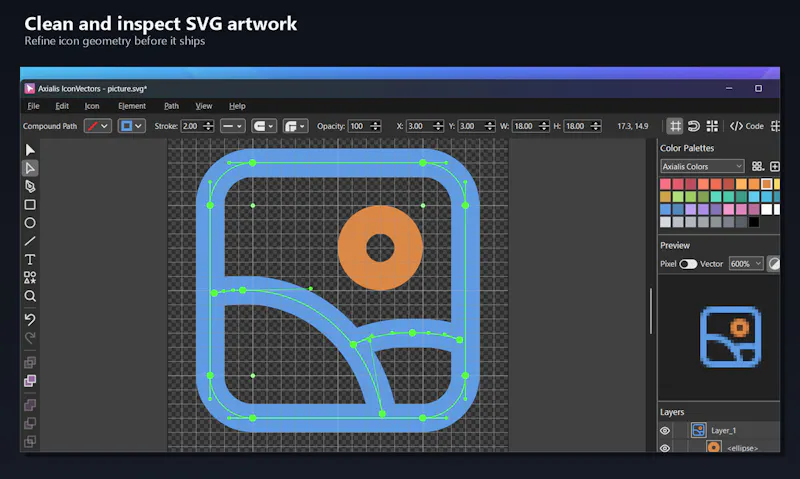This screenshot has width=800, height=479.
Task: Click the Stroke width input field
Action: [x=192, y=126]
